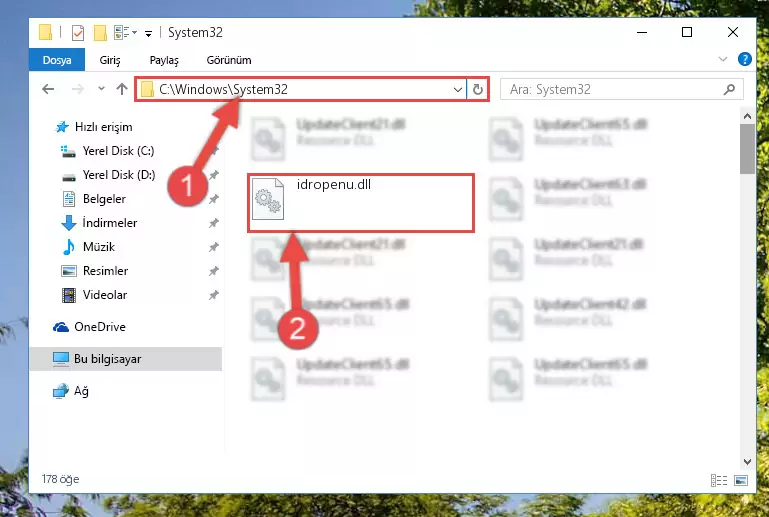
Task: Click the Properties quick access icon
Action: click(x=77, y=32)
